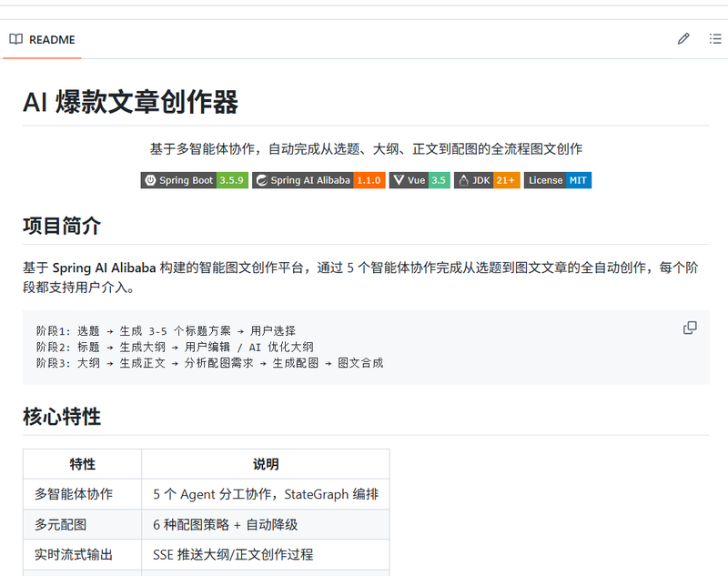This screenshot has height=576, width=728.
Task: Click the Spring Boot 3.5.9 badge
Action: (x=195, y=180)
